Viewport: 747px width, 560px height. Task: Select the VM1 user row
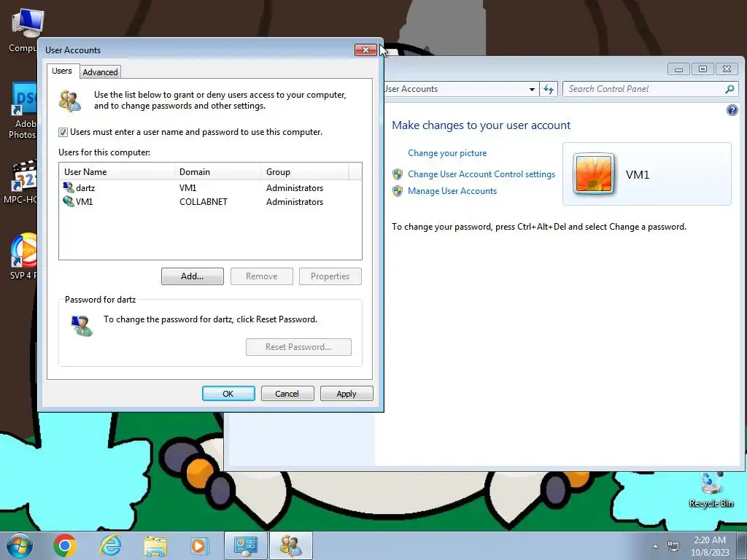click(x=210, y=202)
